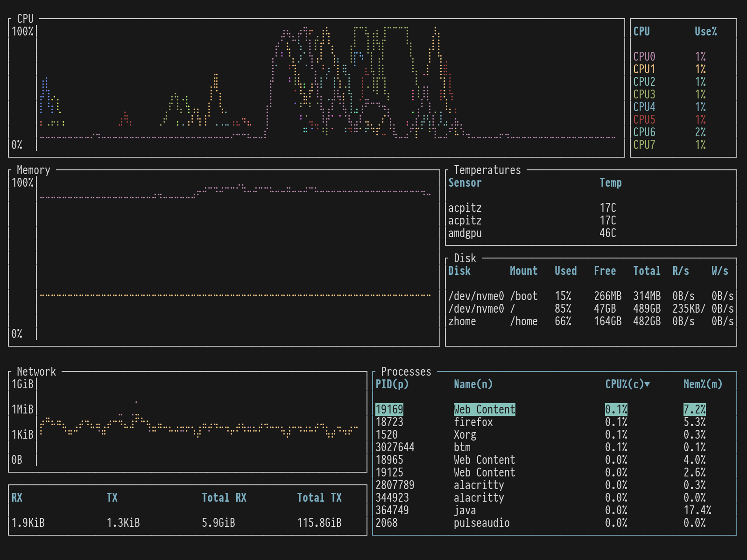The height and width of the screenshot is (560, 747).
Task: Sort processes by the PID(p) column header
Action: (392, 384)
